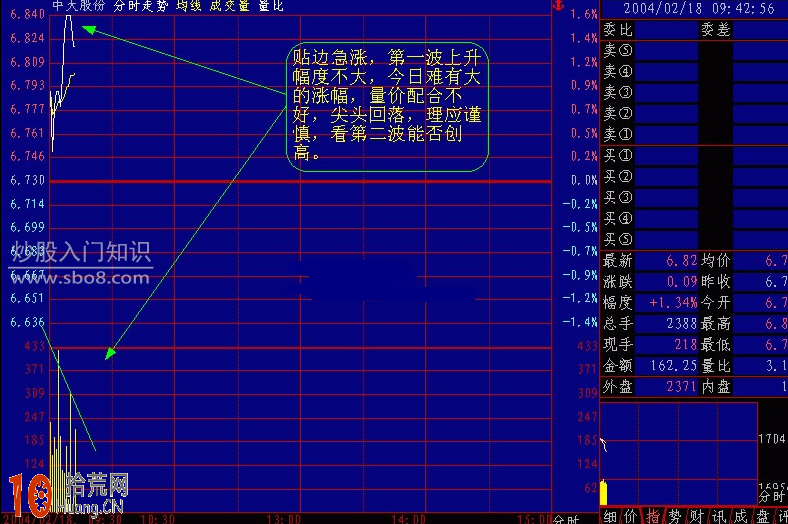This screenshot has height=524, width=788.
Task: Click the 内盘 label
Action: (x=716, y=387)
